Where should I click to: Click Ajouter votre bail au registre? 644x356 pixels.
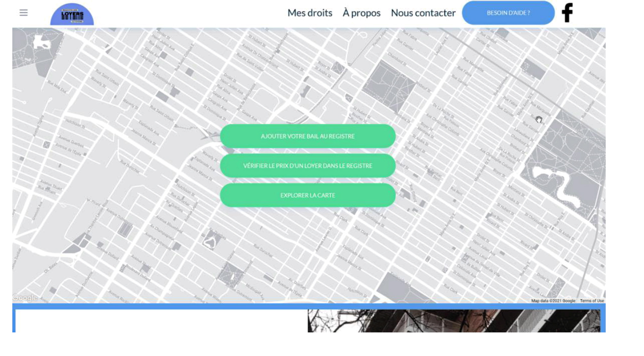[x=308, y=136]
